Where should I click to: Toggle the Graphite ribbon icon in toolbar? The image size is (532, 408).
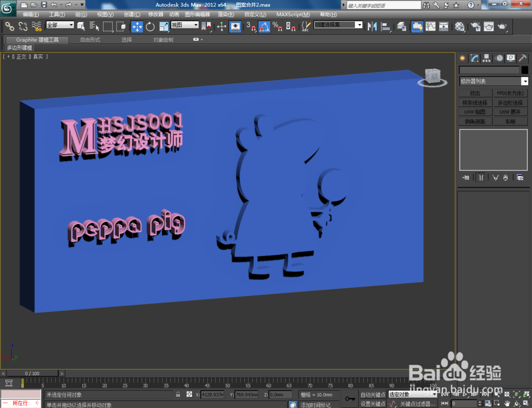pyautogui.click(x=417, y=26)
